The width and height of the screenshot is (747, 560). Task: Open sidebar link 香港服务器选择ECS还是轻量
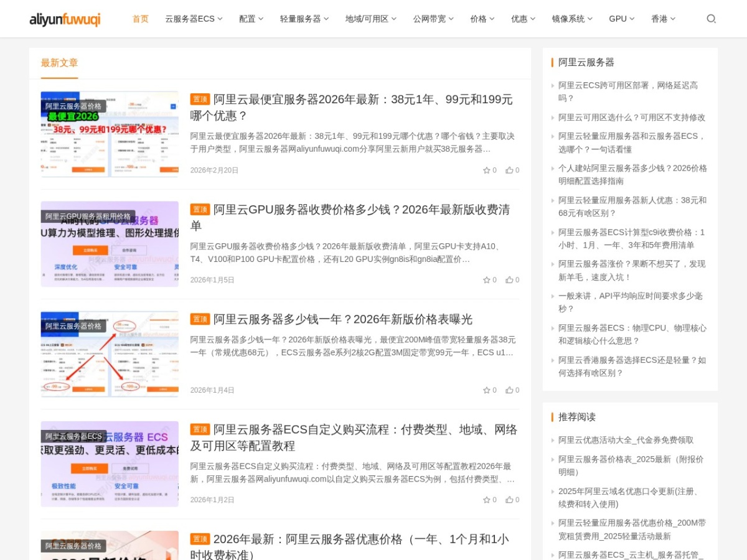coord(632,366)
